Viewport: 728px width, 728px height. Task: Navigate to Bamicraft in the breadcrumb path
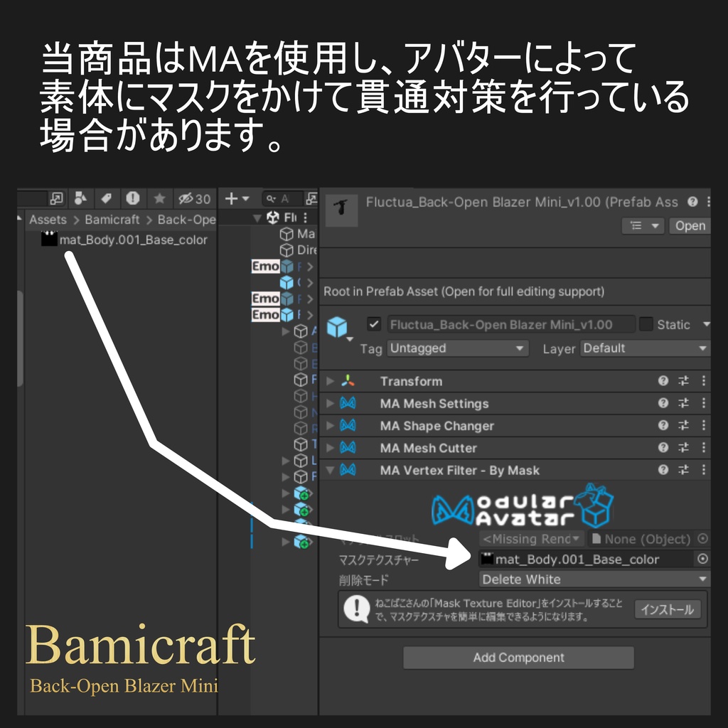pyautogui.click(x=112, y=219)
